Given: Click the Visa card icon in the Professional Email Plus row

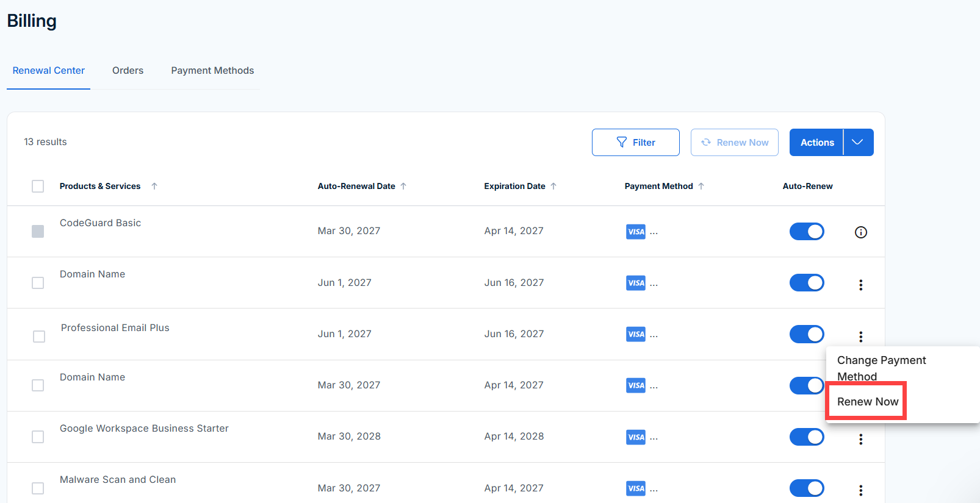Looking at the screenshot, I should point(636,334).
